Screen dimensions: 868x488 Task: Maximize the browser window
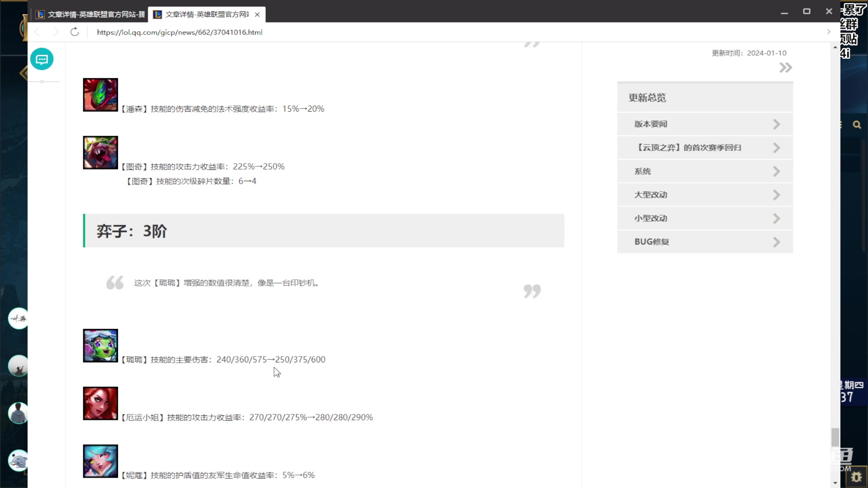coord(807,11)
